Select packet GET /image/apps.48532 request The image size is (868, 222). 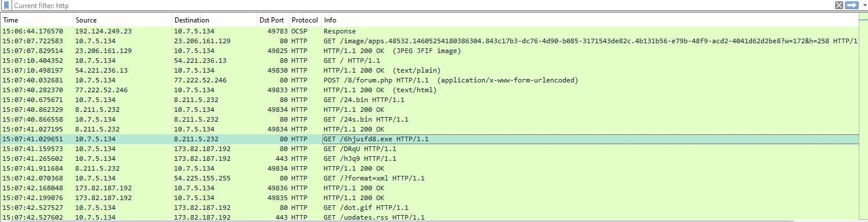[429, 41]
